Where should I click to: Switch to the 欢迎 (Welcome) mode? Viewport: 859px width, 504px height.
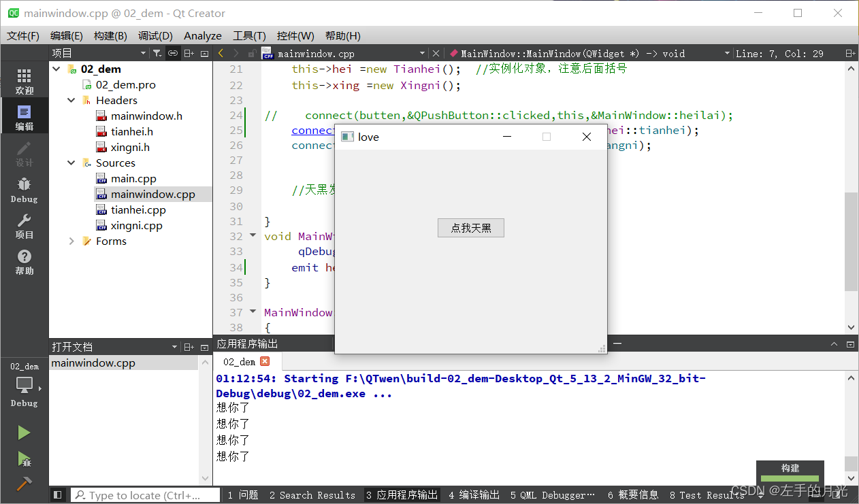[x=24, y=78]
